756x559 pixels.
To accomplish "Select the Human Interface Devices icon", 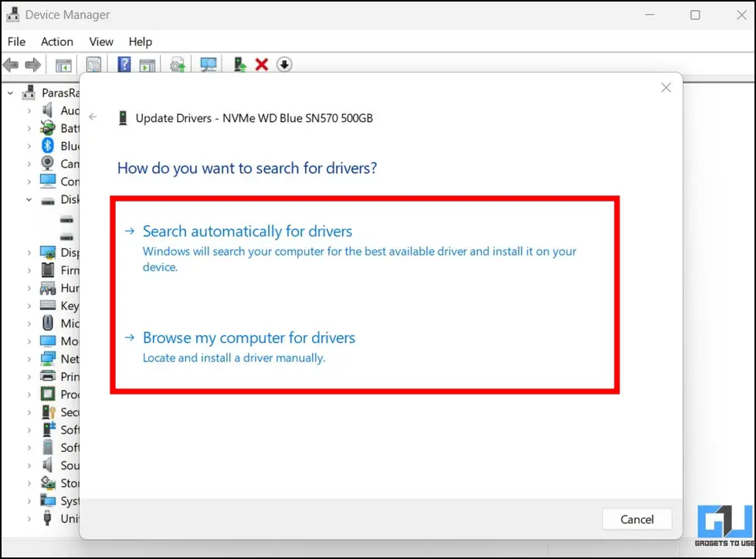I will [48, 288].
